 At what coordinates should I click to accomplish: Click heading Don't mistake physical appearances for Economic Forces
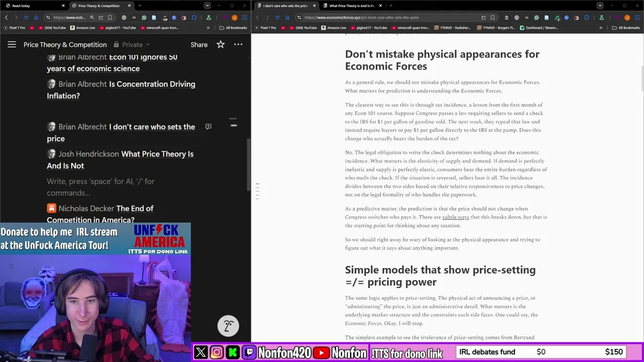click(x=442, y=60)
